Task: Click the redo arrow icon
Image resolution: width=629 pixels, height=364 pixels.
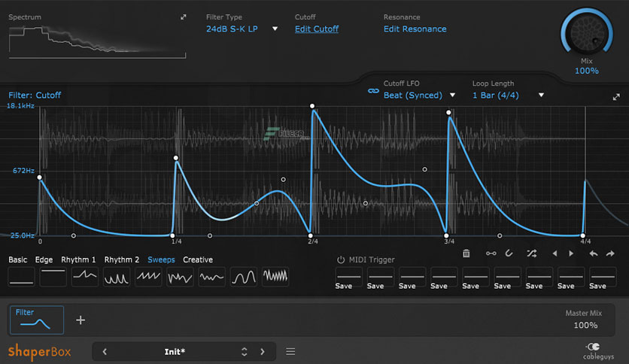Action: tap(611, 254)
